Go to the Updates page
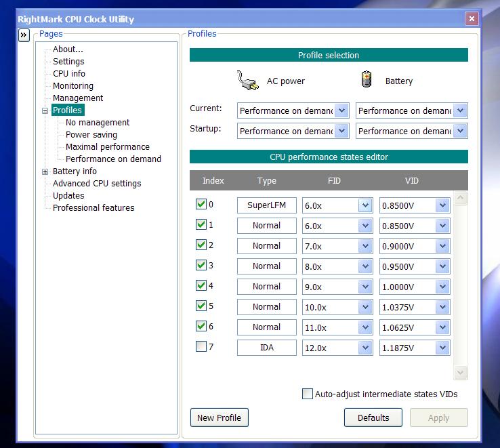The height and width of the screenshot is (448, 500). tap(68, 195)
